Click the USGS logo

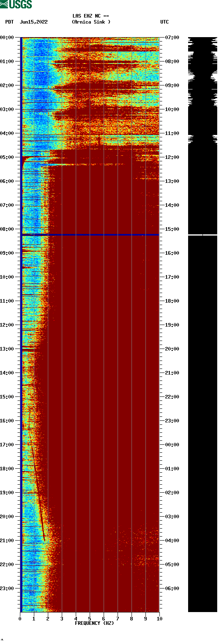[x=16, y=4]
